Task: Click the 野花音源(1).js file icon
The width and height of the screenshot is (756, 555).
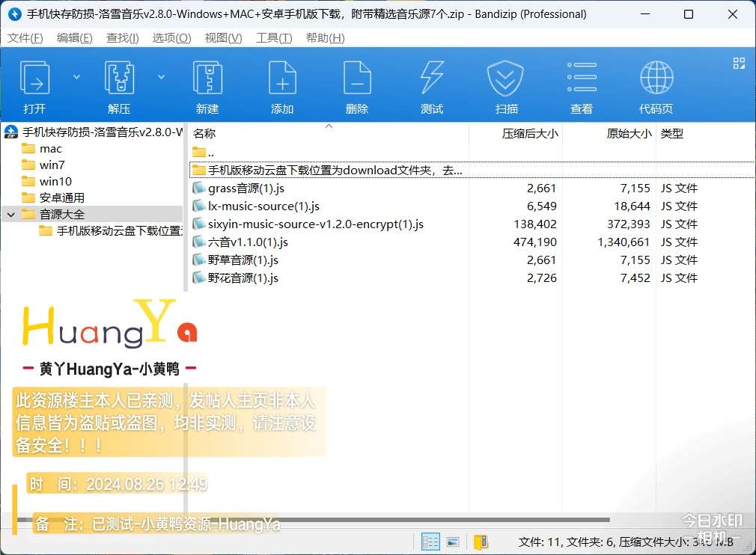Action: tap(198, 277)
